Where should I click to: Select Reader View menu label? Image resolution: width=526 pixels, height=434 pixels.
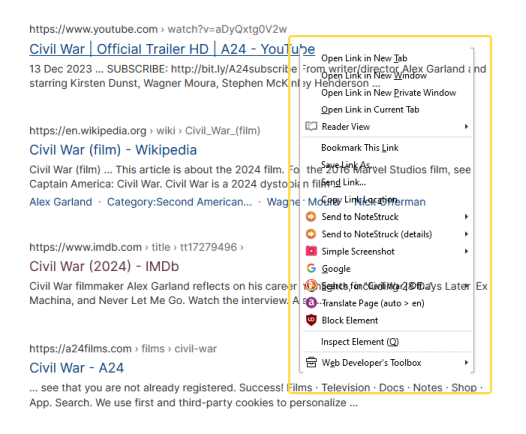pyautogui.click(x=346, y=127)
